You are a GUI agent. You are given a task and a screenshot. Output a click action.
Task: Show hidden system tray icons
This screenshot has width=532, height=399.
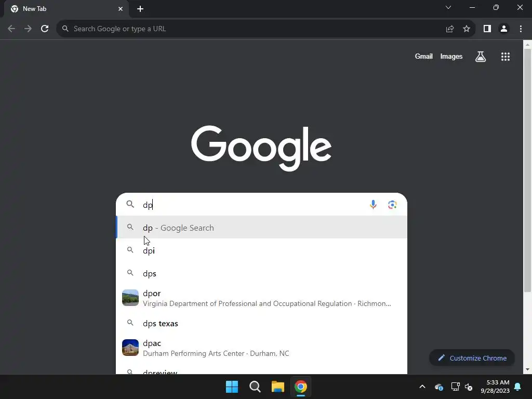tap(422, 387)
